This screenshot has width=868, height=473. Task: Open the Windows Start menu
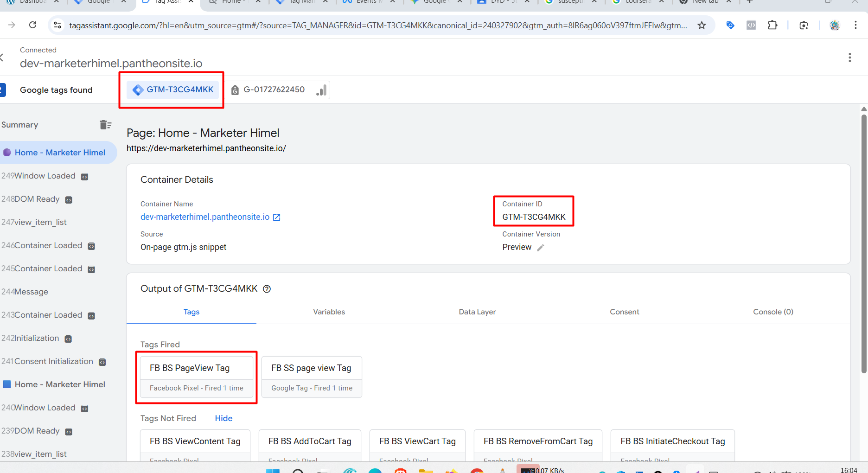pyautogui.click(x=273, y=470)
